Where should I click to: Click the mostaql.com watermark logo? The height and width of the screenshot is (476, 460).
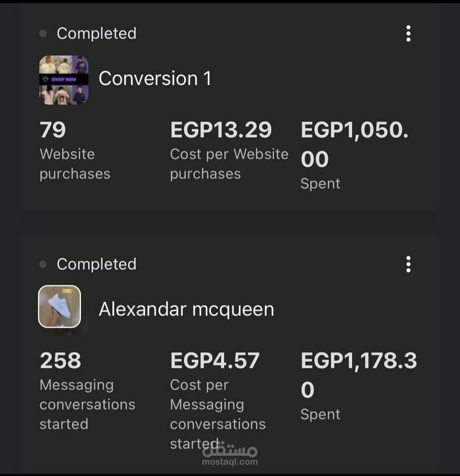point(230,455)
